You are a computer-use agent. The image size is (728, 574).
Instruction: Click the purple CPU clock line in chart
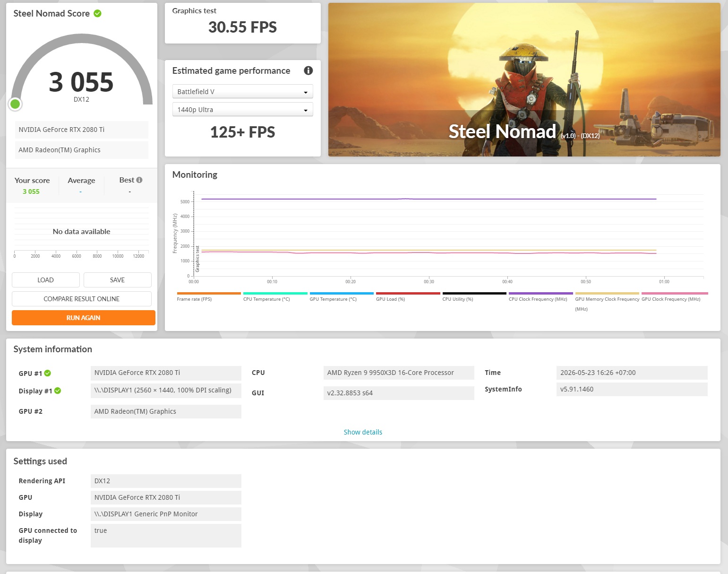click(x=429, y=199)
